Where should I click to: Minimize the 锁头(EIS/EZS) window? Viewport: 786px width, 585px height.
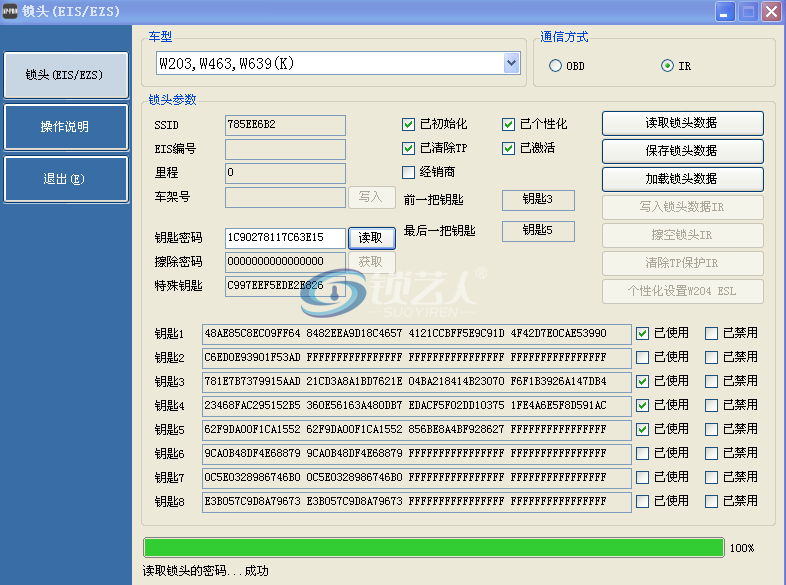[x=724, y=12]
